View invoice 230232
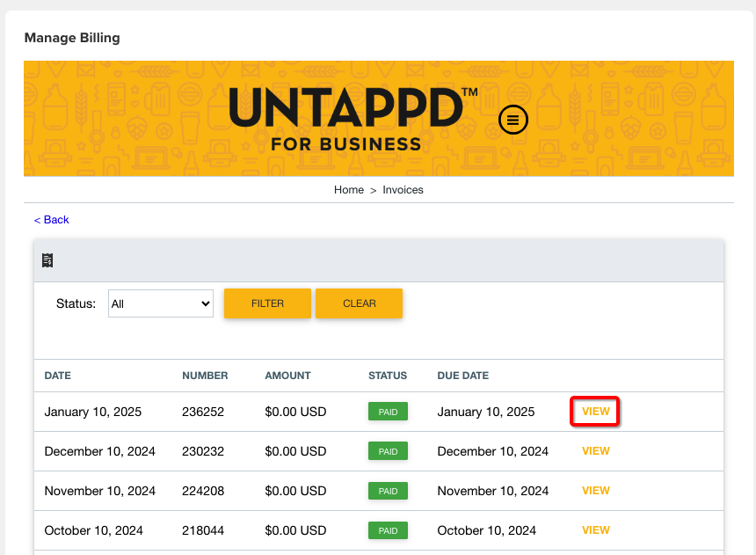Screen dimensions: 756x555 point(595,450)
